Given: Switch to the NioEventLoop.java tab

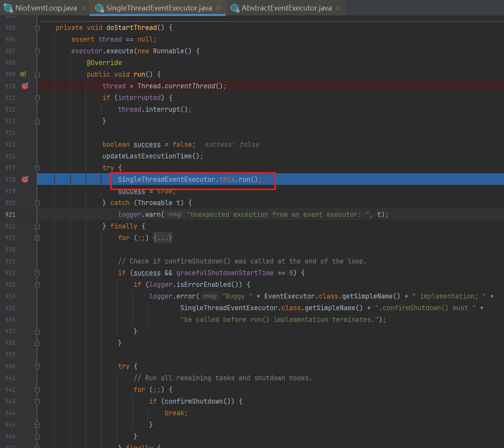Looking at the screenshot, I should [x=46, y=8].
